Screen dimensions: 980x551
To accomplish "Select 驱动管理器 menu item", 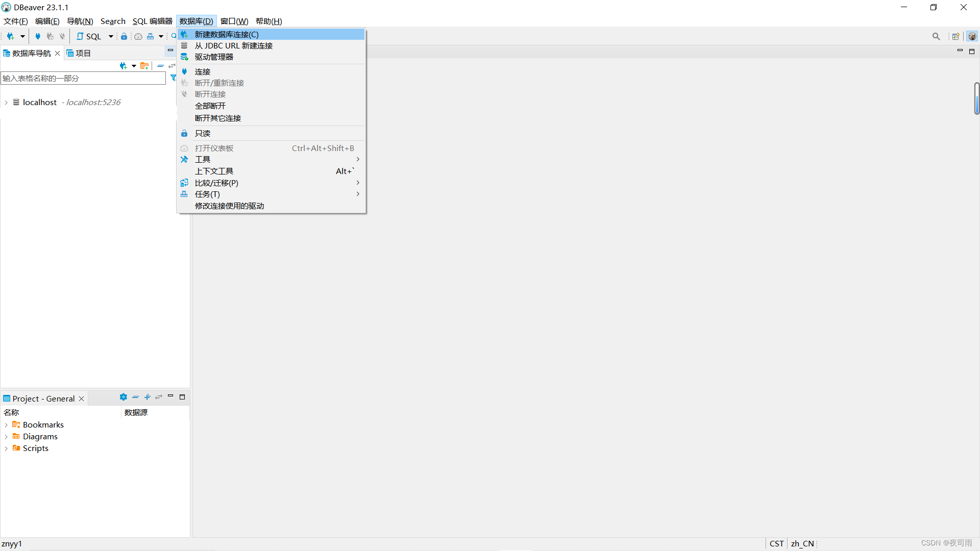I will click(x=213, y=57).
